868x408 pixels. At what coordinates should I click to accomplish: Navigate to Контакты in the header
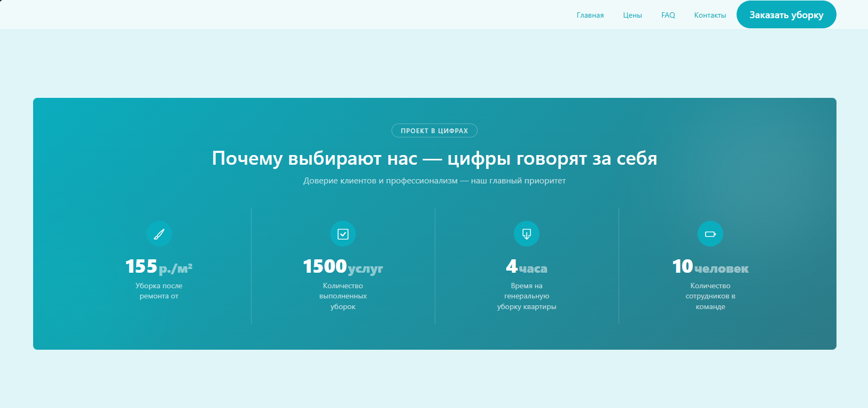coord(710,15)
